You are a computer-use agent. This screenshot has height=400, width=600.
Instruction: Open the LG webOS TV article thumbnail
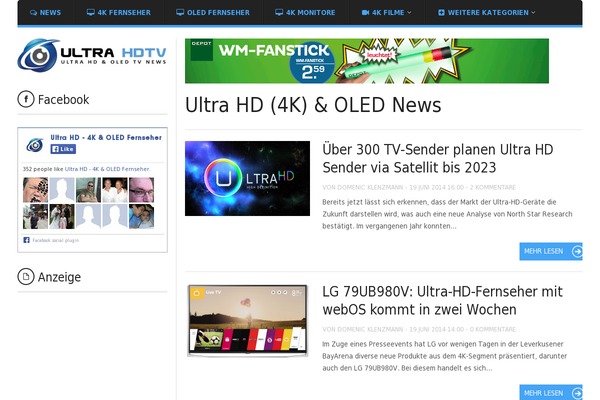point(247,321)
